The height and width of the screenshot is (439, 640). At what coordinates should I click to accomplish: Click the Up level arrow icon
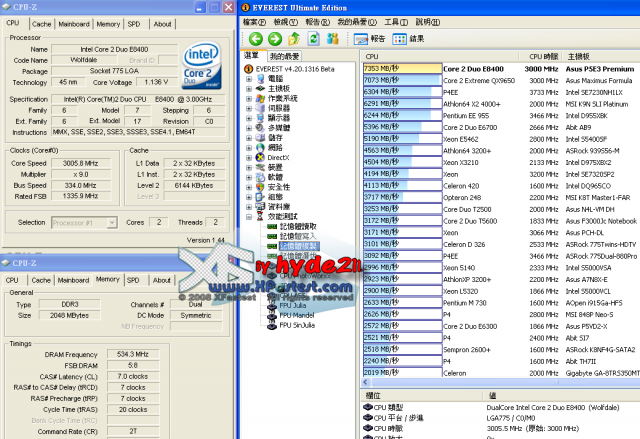point(294,39)
